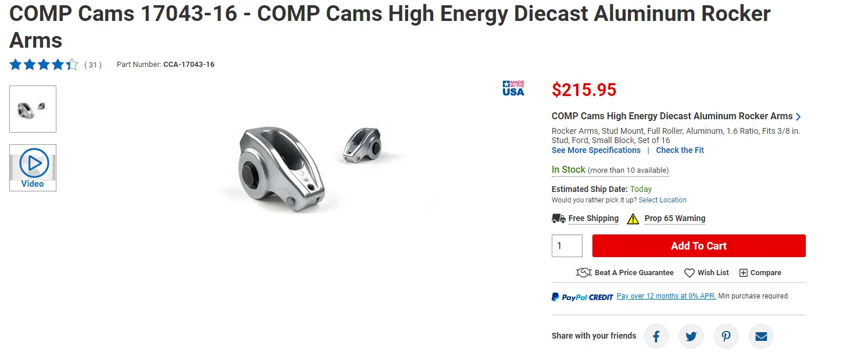Share product via email envelope icon
Viewport: 868px width, 363px height.
pyautogui.click(x=761, y=336)
